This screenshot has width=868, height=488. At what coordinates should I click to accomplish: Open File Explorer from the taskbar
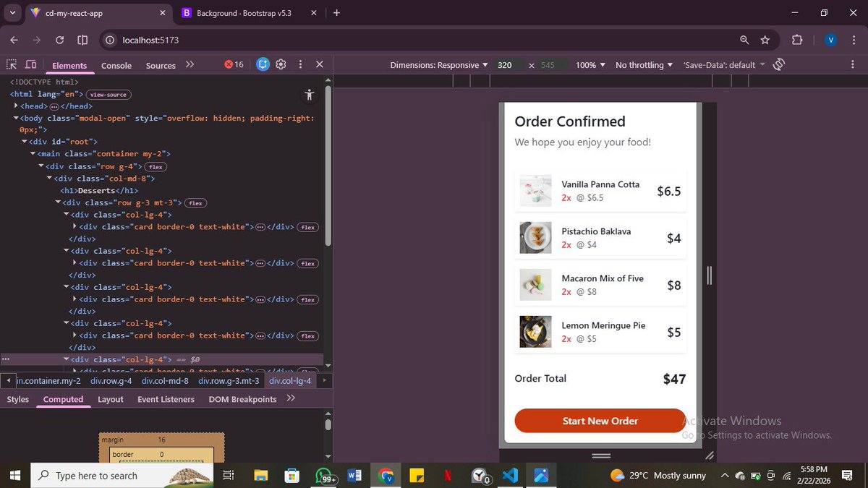261,476
